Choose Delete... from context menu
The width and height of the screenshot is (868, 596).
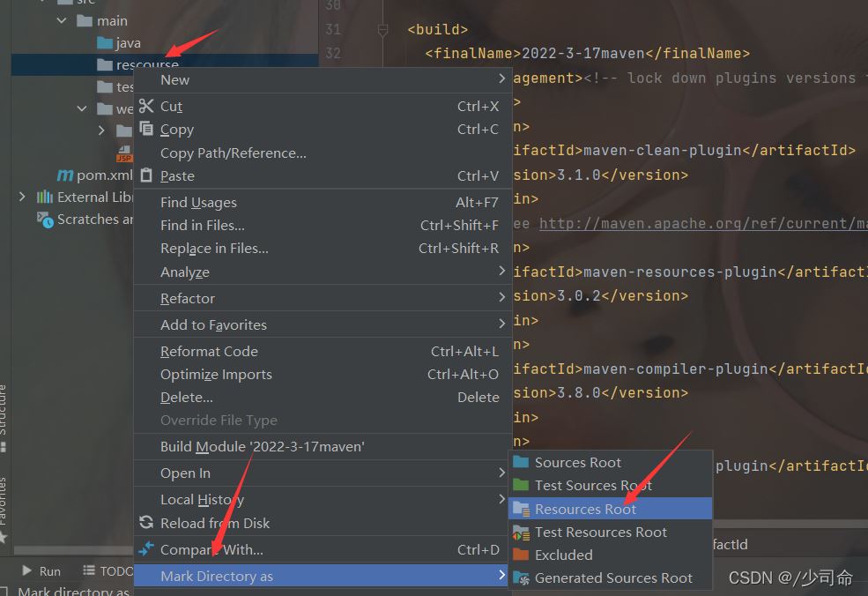323,397
